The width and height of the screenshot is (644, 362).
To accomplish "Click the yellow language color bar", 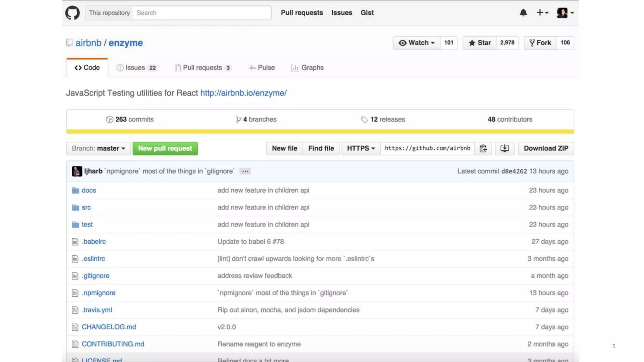I will click(320, 132).
